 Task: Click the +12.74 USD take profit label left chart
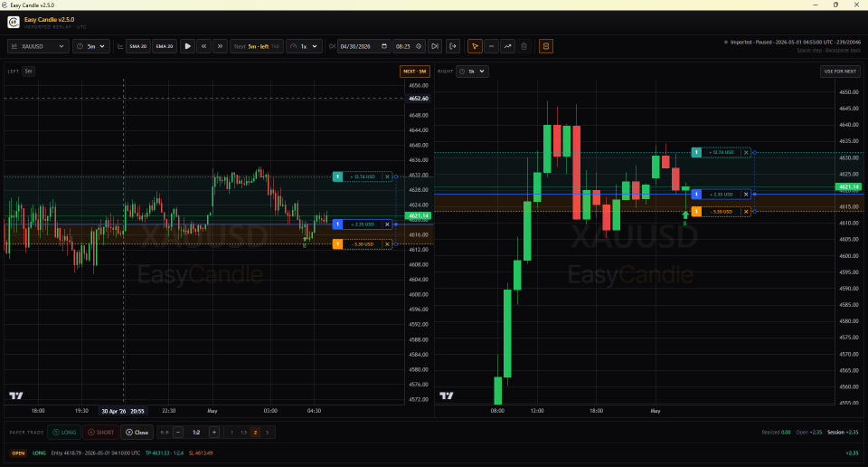coord(363,176)
